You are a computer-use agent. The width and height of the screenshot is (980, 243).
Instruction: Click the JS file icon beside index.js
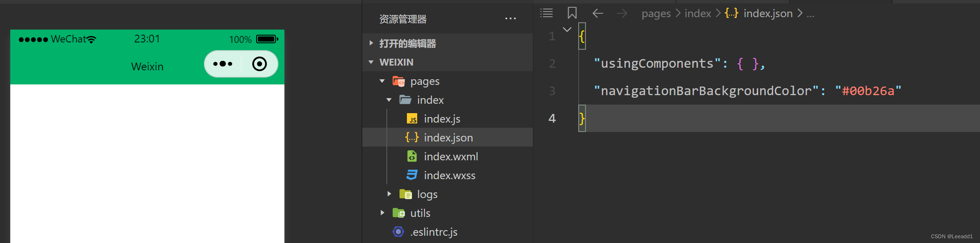point(412,119)
